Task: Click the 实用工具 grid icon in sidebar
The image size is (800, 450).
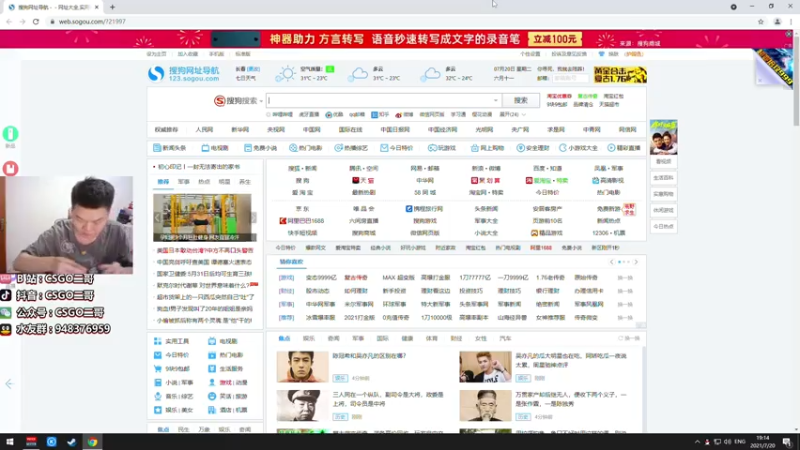Action: (x=158, y=341)
